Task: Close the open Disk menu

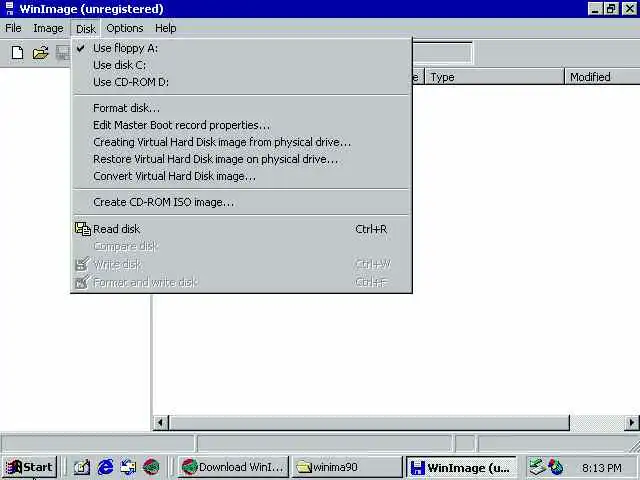Action: click(86, 29)
